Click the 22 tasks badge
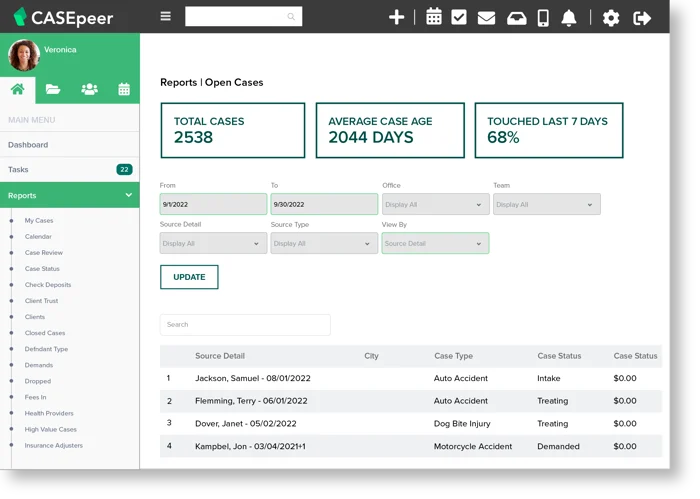The width and height of the screenshot is (700, 499). 124,170
